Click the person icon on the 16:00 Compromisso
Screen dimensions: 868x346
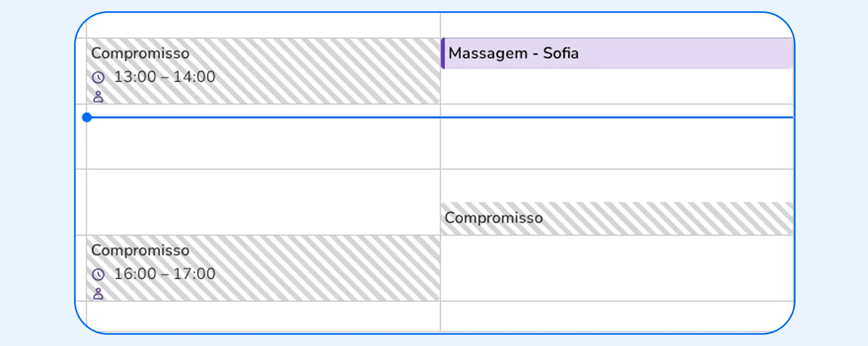[99, 294]
